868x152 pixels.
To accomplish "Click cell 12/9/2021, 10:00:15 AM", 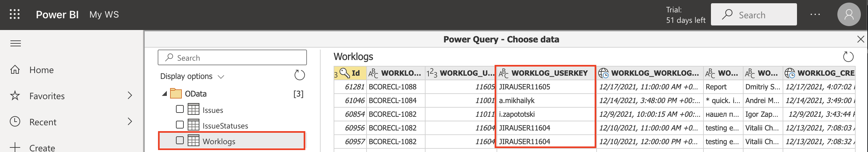I will [x=650, y=114].
